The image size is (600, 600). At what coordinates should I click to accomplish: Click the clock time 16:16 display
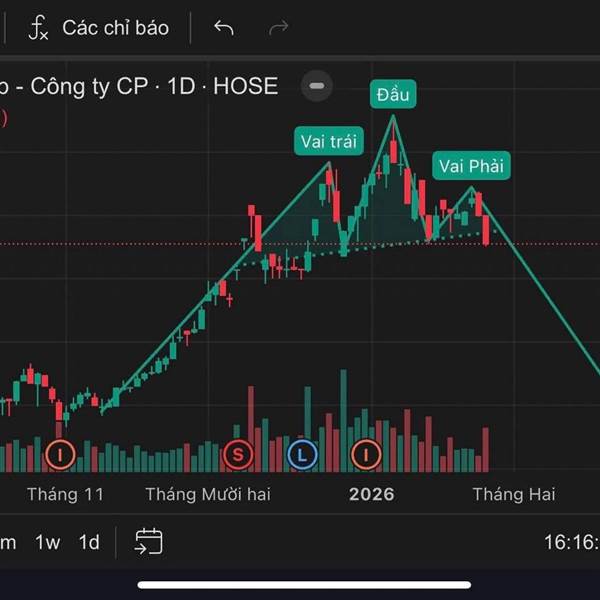pos(572,542)
